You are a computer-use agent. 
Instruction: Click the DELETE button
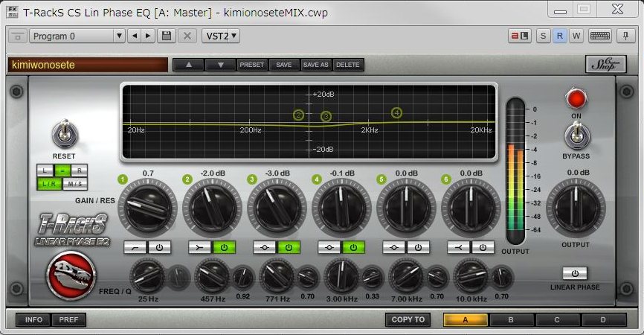click(x=348, y=65)
